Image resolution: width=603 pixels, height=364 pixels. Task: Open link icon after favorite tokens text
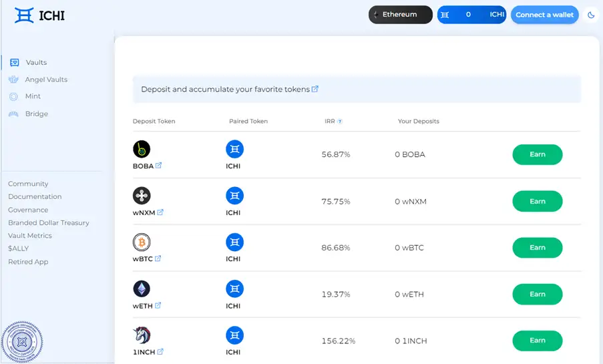(315, 89)
